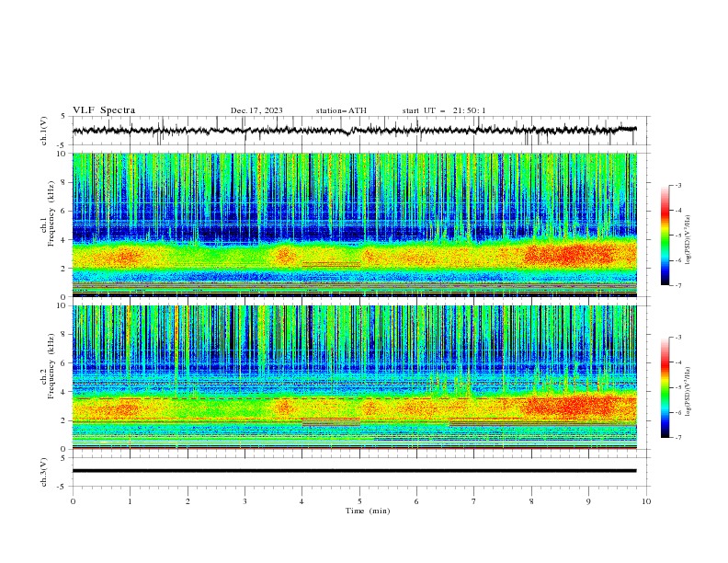Click the flat ch.3 voltage trace

coord(354,471)
